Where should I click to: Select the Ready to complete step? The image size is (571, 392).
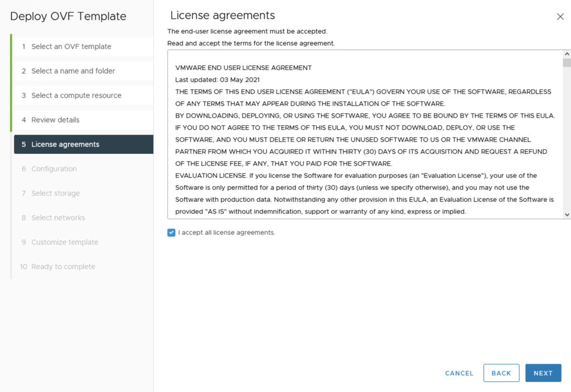(x=63, y=267)
